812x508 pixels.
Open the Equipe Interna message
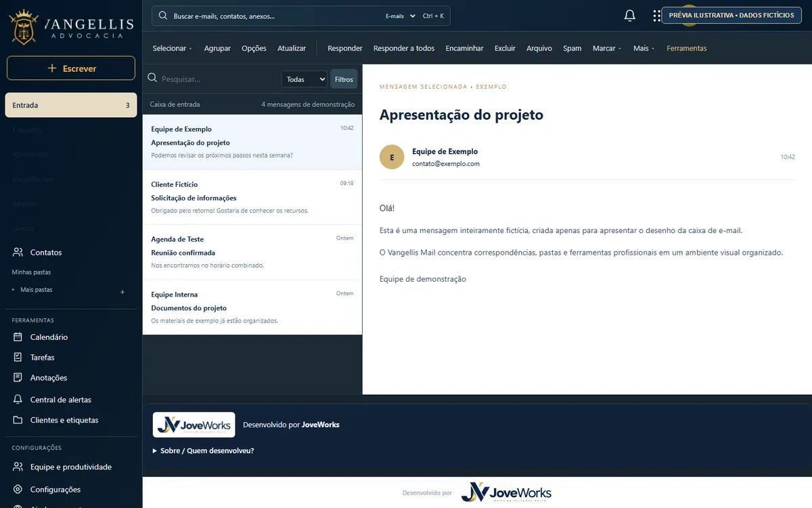(x=252, y=307)
